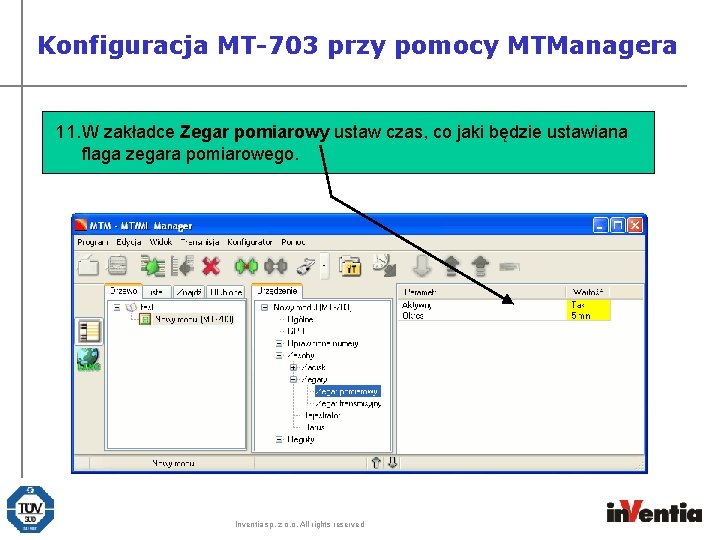Screen dimensions: 720x540
Task: Click the gray document toolbar icon
Action: click(118, 266)
